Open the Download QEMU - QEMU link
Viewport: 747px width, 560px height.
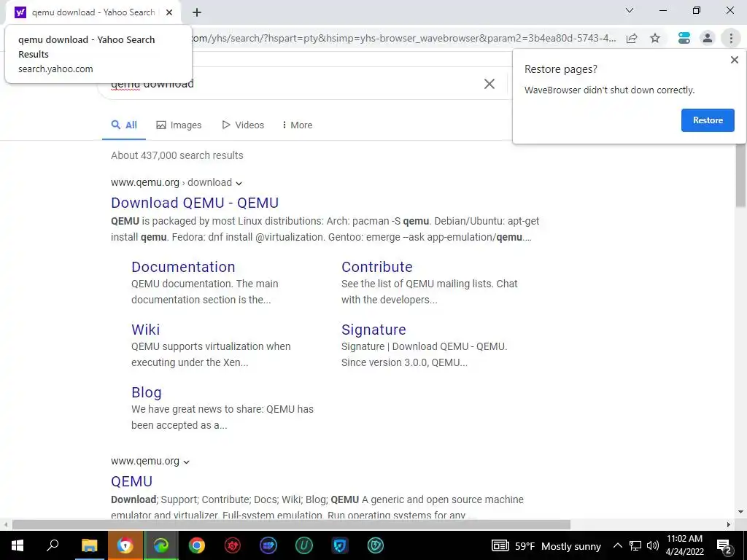point(195,203)
